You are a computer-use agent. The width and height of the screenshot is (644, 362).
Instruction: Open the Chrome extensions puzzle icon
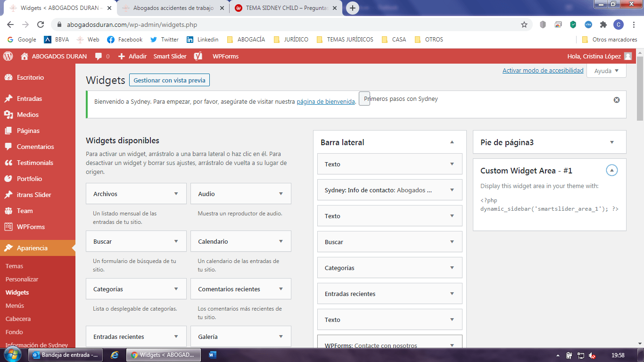tap(603, 25)
